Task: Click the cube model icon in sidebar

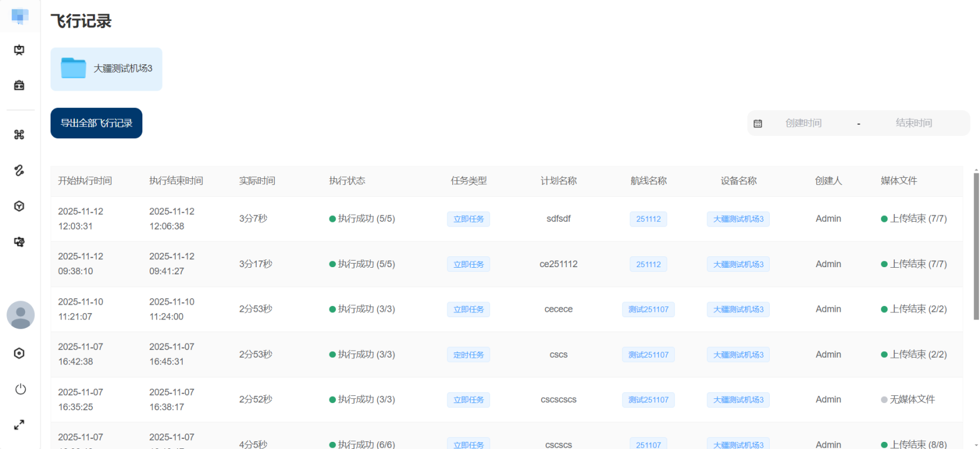Action: point(19,206)
